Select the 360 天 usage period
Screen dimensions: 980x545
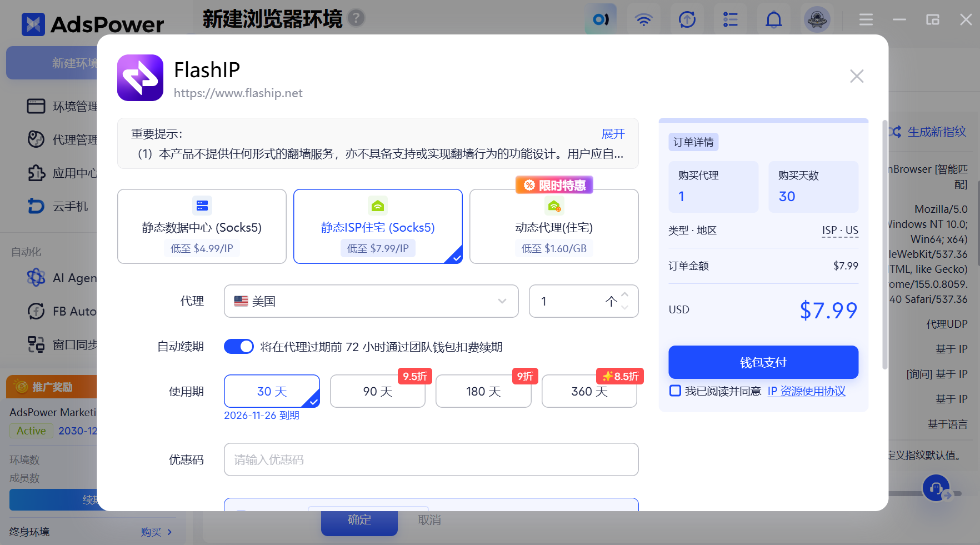tap(589, 391)
